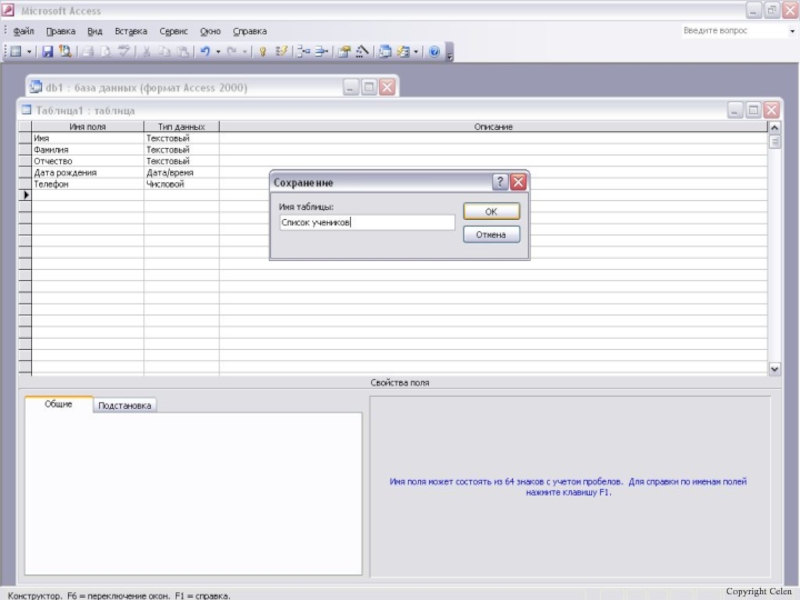The height and width of the screenshot is (600, 800).
Task: Open the 'Введите вопрос' dropdown arrow
Action: [x=791, y=31]
